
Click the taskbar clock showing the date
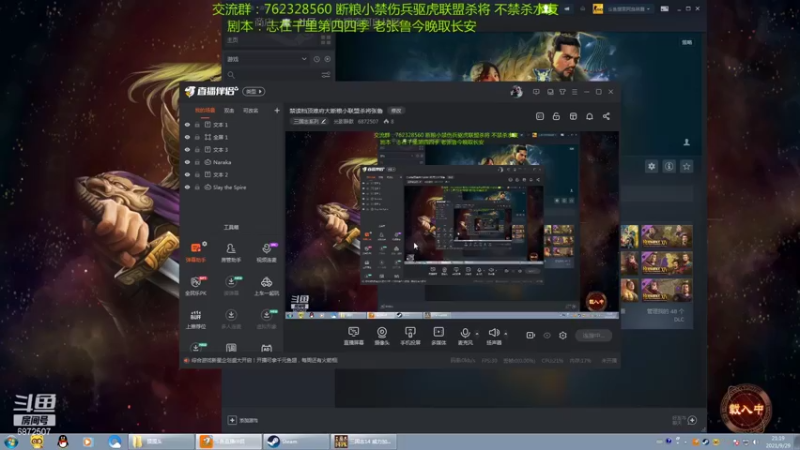[x=778, y=442]
